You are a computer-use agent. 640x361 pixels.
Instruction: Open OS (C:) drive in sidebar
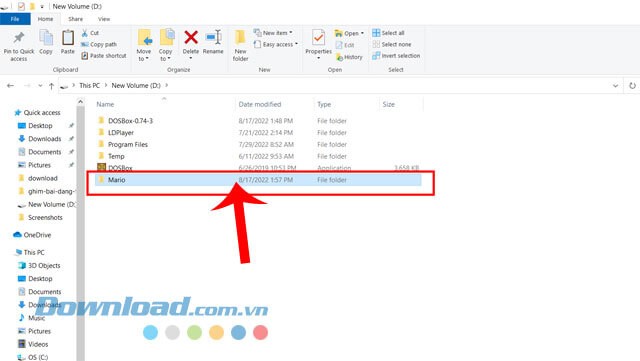click(38, 358)
